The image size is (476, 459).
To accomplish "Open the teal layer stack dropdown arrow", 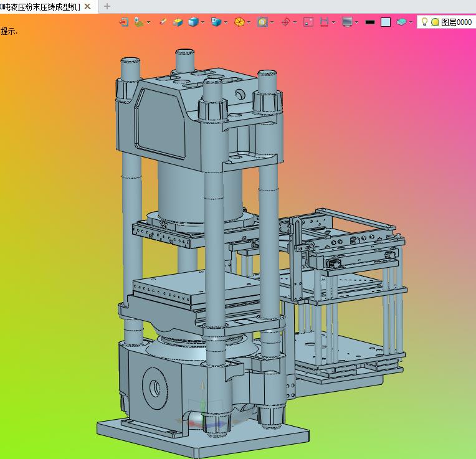I will [411, 22].
